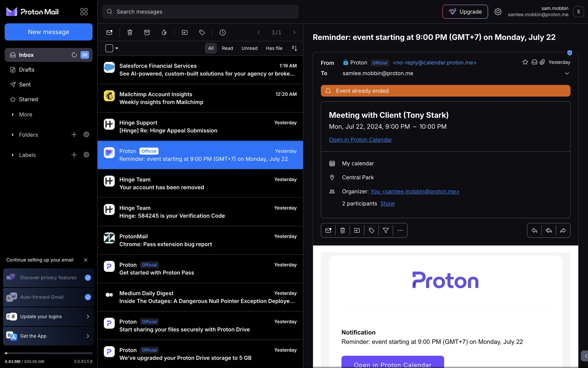Open the Proton apps grid icon
This screenshot has width=588, height=368.
click(84, 12)
